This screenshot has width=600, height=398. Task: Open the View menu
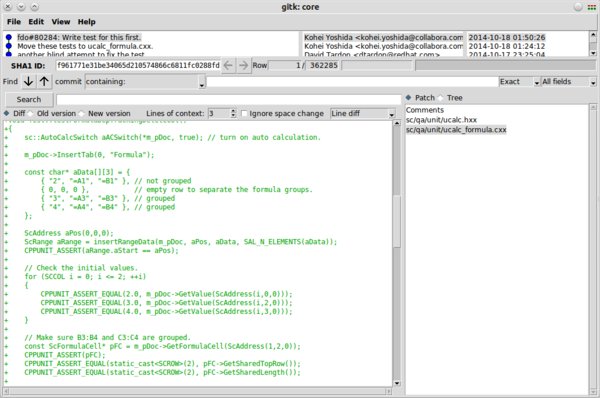coord(61,22)
